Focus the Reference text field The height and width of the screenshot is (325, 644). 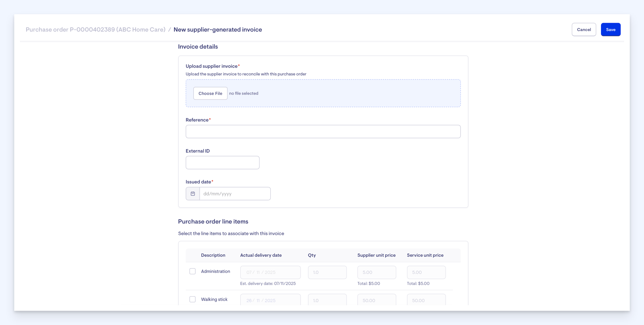[x=323, y=131]
